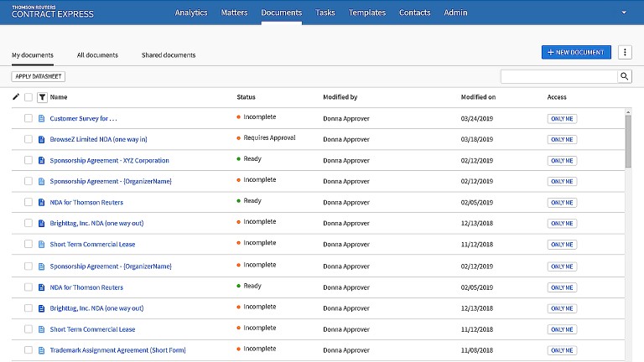Screen dimensions: 644x362
Task: Click document icon beside BrowseZ Limited NDA
Action: click(42, 139)
